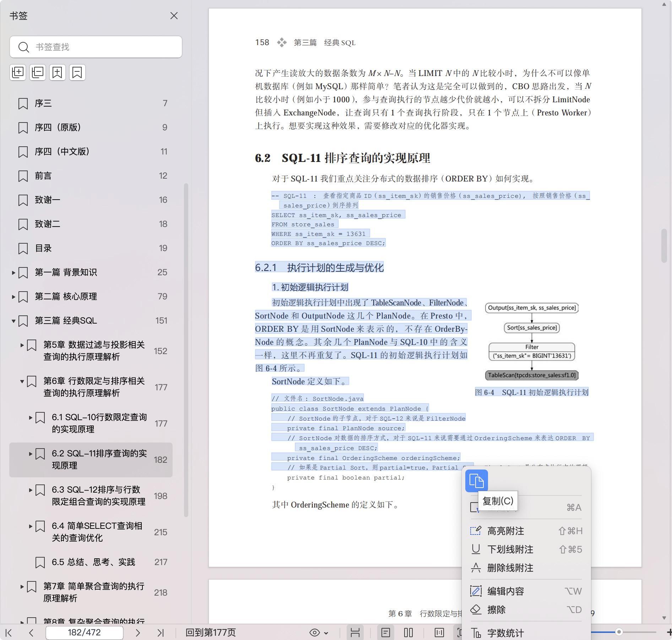Add a new bookmark with the plus icon

pos(58,72)
